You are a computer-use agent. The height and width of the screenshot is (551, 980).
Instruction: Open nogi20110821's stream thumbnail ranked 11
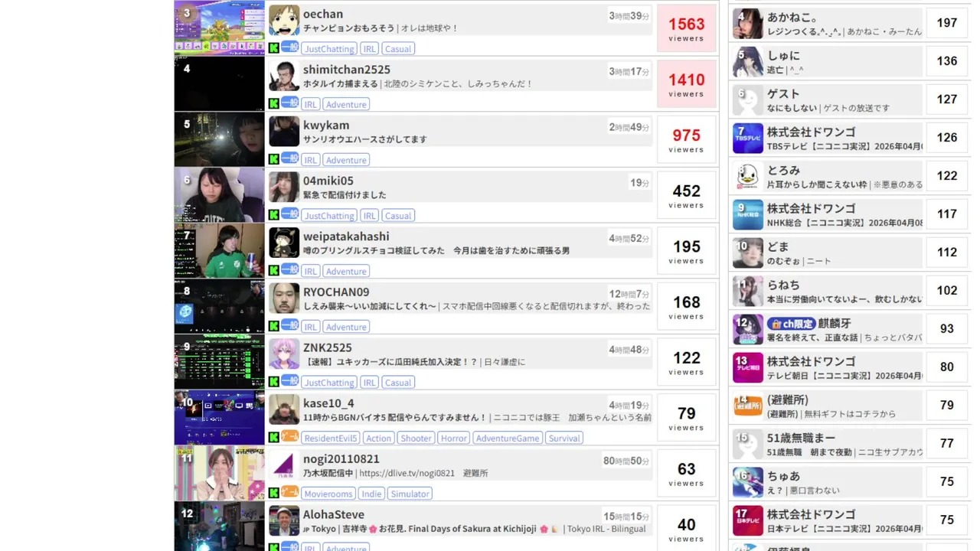tap(219, 473)
